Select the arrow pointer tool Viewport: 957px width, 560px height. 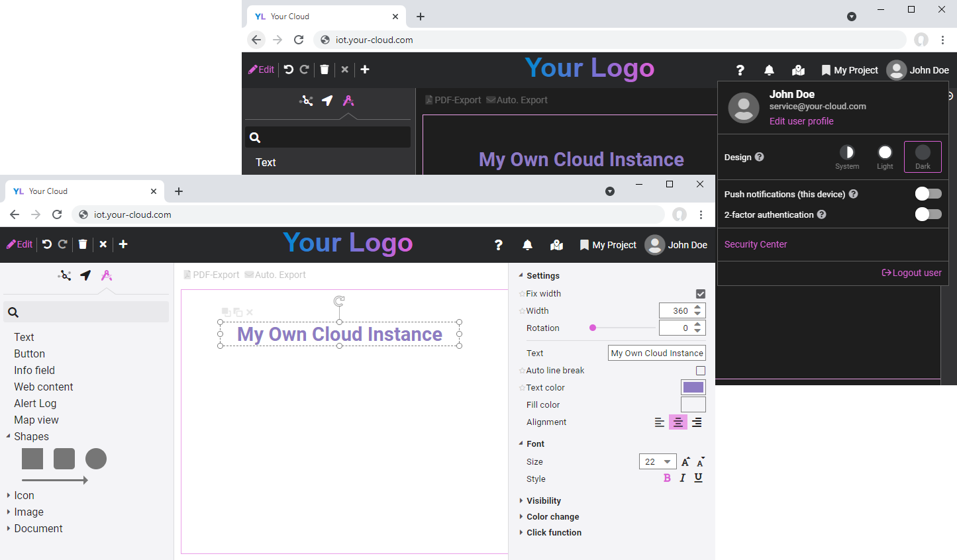85,275
